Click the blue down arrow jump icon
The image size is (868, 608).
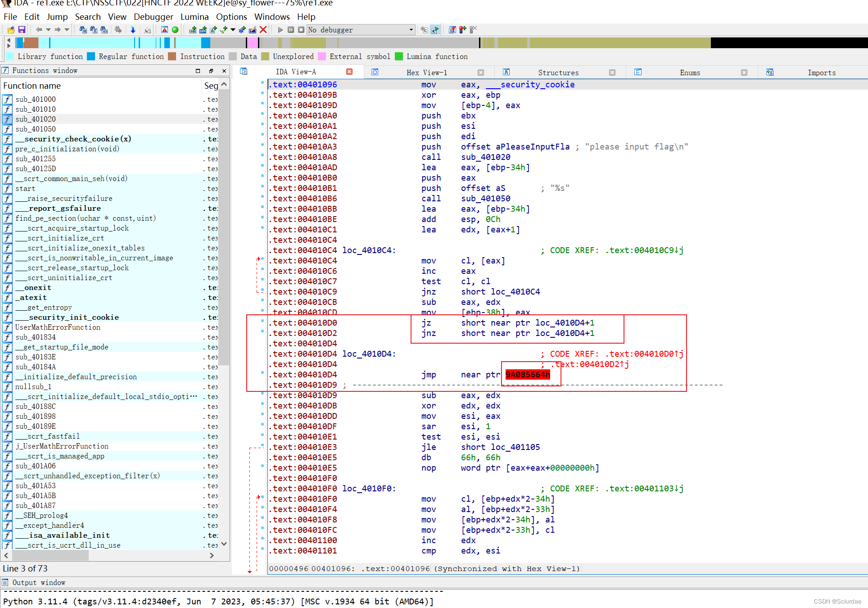point(133,30)
